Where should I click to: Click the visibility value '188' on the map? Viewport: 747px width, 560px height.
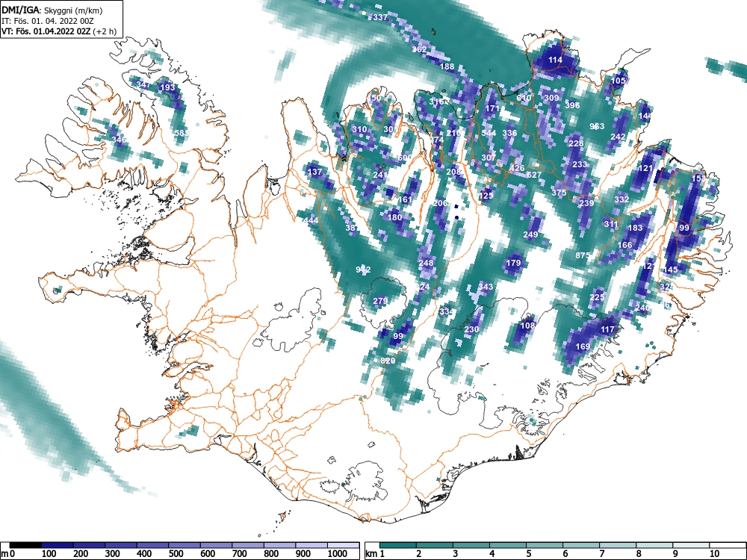447,66
